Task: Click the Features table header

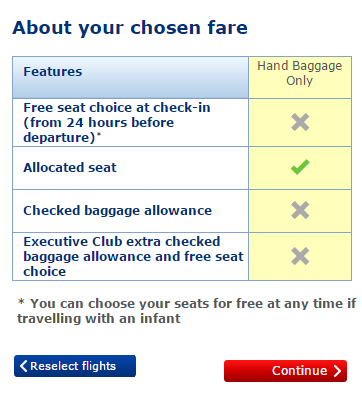Action: [53, 71]
